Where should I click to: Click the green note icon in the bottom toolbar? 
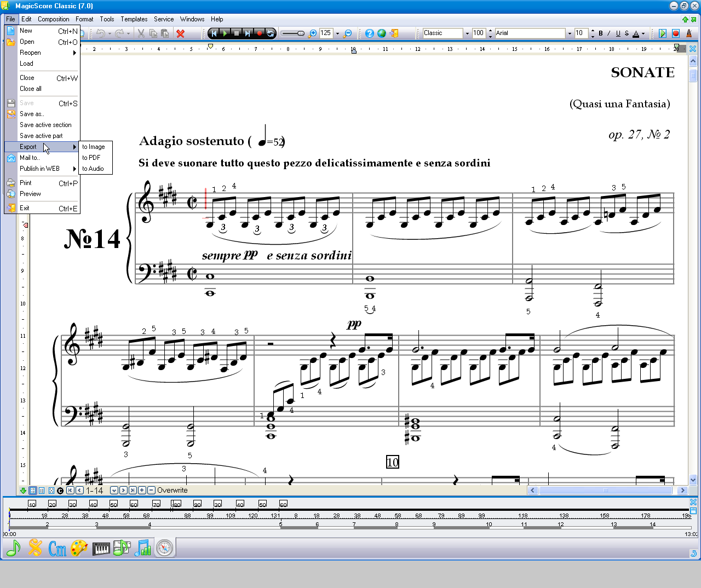pos(14,547)
